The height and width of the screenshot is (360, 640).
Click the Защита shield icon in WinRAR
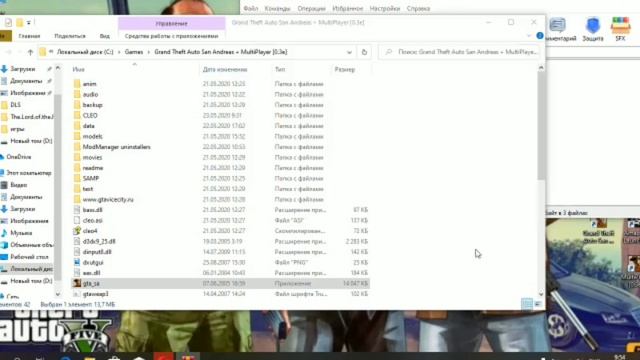pyautogui.click(x=593, y=29)
